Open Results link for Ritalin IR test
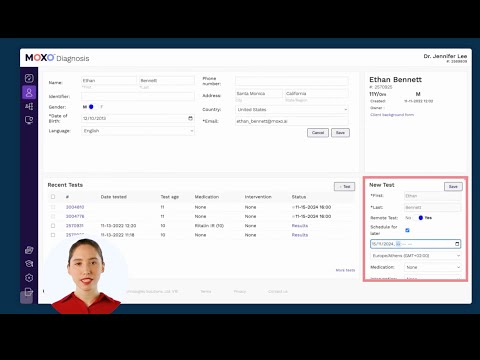 pyautogui.click(x=300, y=226)
